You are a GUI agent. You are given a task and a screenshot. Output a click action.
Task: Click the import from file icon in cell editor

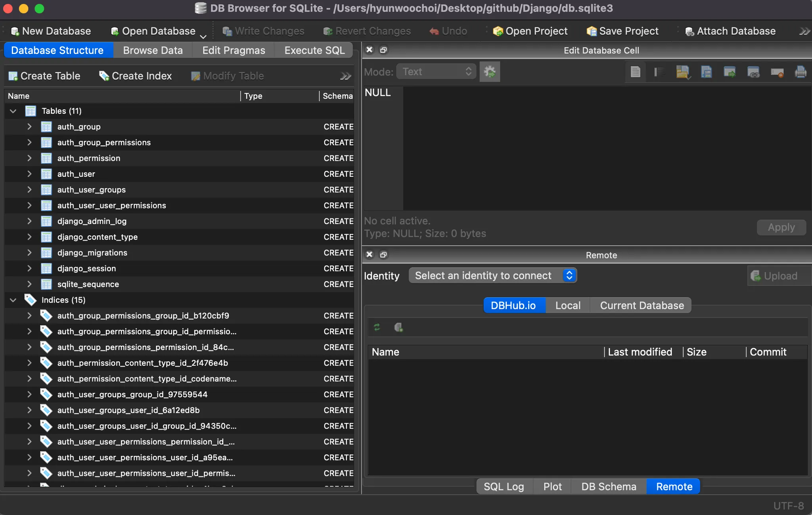[682, 72]
